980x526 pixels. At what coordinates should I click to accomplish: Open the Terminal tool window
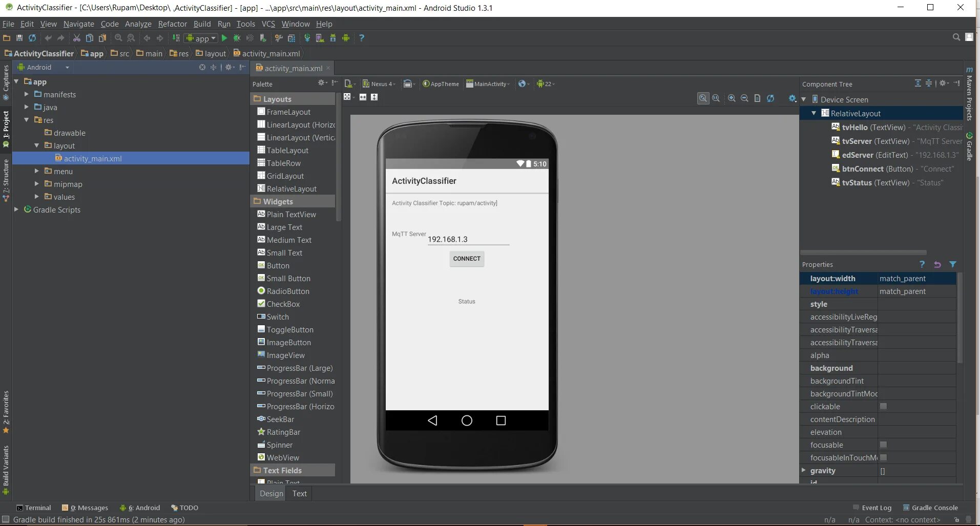(x=34, y=508)
